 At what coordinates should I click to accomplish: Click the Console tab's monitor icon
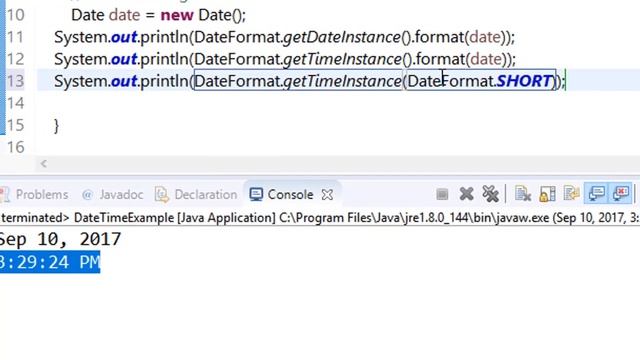[x=256, y=194]
